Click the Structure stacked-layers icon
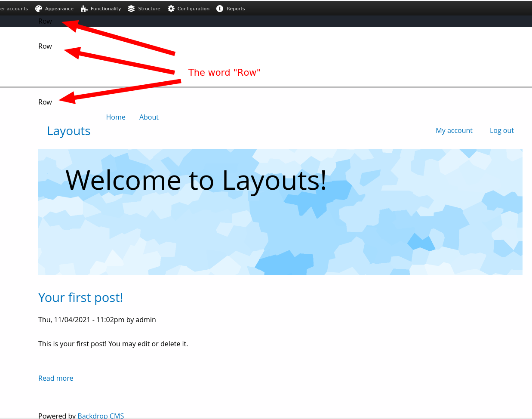 click(131, 8)
